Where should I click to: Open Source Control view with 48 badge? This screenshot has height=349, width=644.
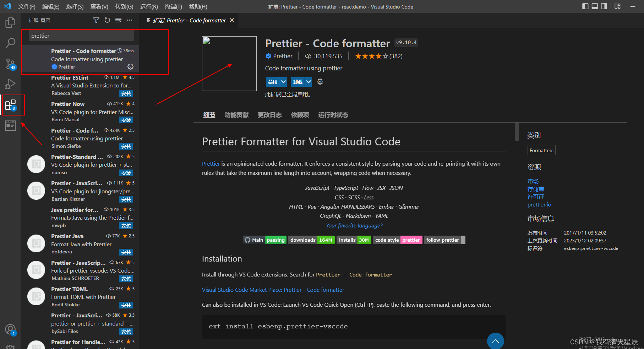pos(10,64)
